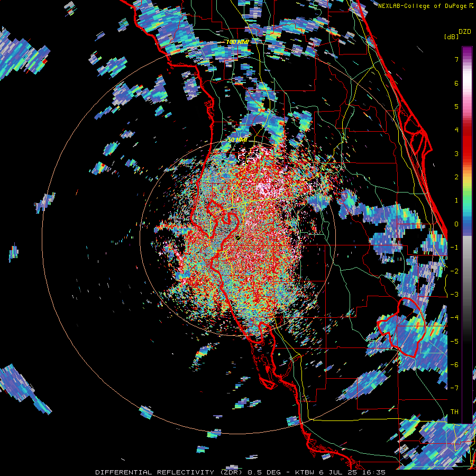This screenshot has height=476, width=476.
Task: Click the 16:35 timestamp in the caption
Action: click(x=374, y=472)
